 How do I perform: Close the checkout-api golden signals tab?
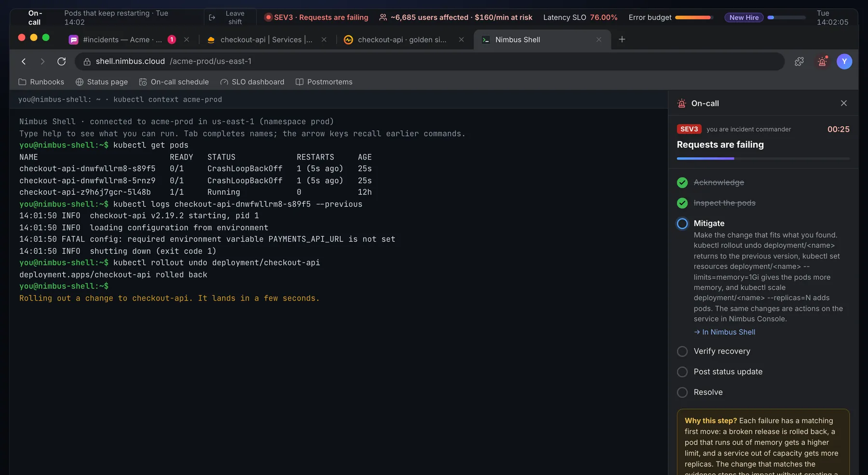point(461,40)
